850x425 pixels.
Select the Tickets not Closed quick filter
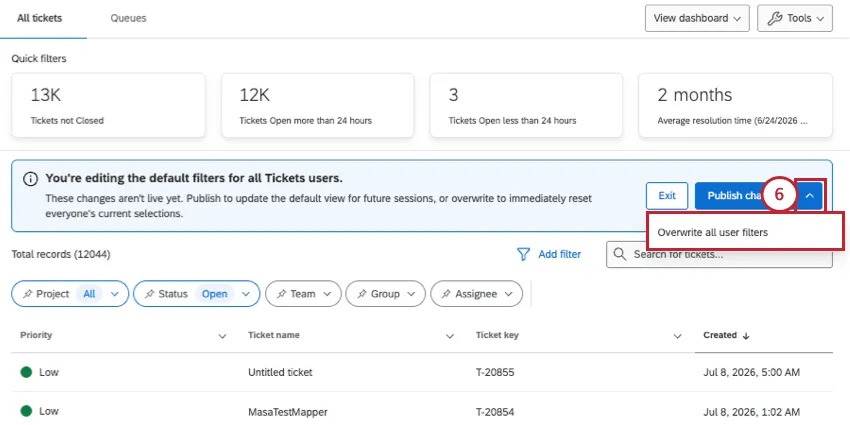(108, 105)
